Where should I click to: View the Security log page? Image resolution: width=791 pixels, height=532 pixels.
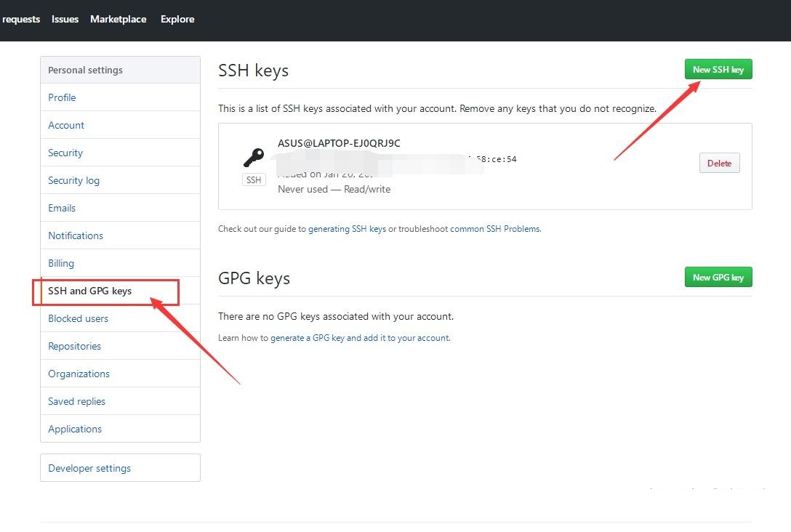[x=73, y=180]
